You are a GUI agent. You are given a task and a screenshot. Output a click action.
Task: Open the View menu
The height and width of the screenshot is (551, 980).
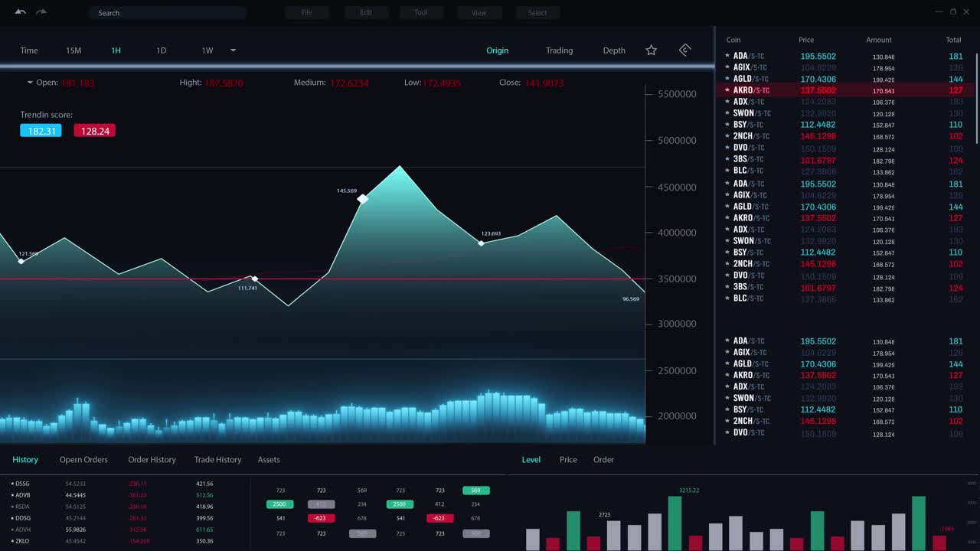tap(479, 13)
